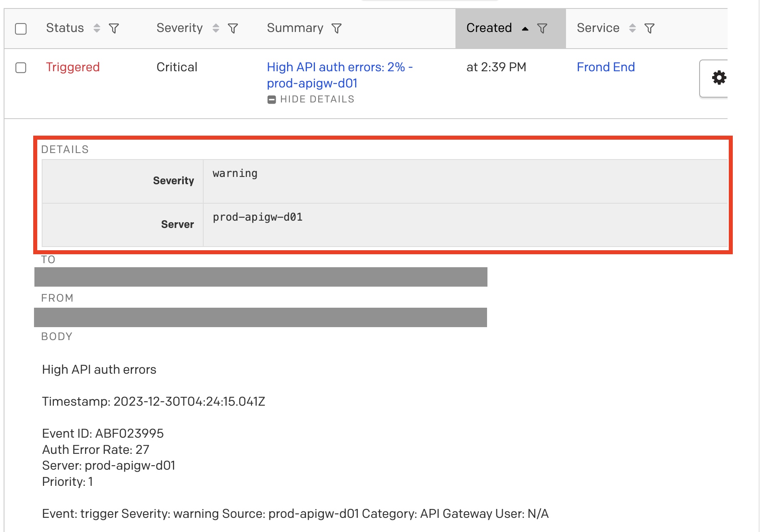Click the settings gear on the alert row
766x532 pixels.
[719, 78]
